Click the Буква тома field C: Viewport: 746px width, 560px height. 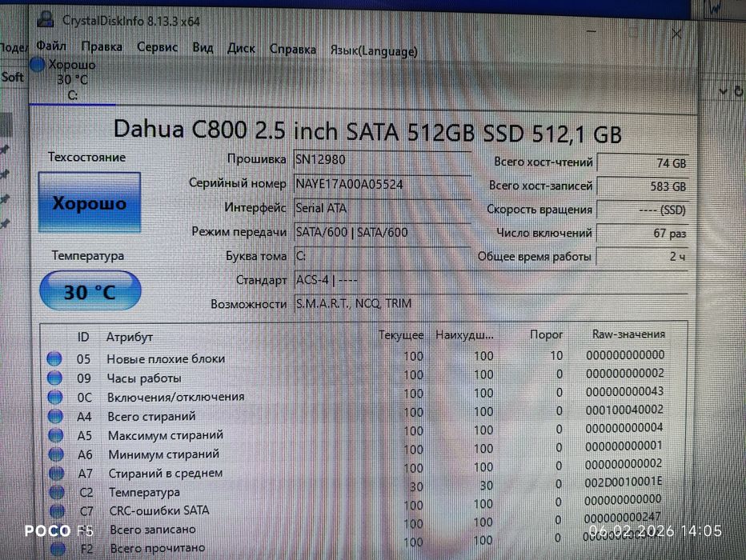(382, 256)
